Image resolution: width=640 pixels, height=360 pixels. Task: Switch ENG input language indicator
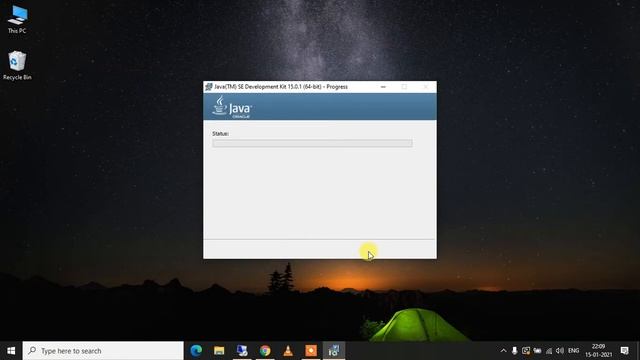(573, 351)
